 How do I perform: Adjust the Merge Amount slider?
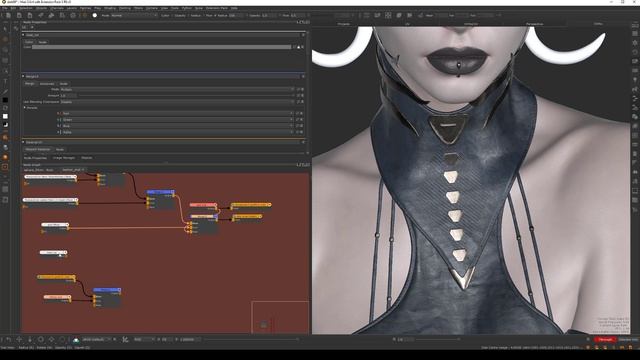(x=186, y=96)
